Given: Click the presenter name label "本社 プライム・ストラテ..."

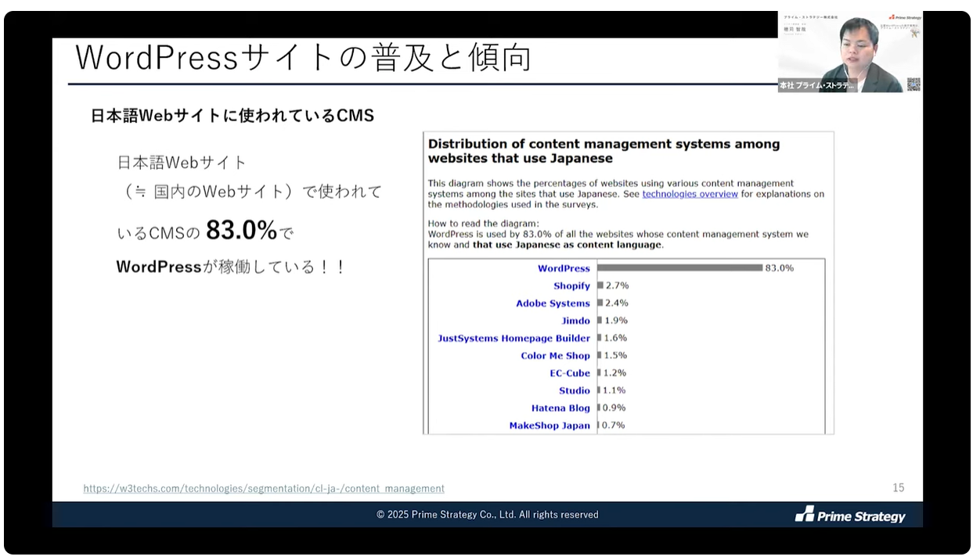Looking at the screenshot, I should [818, 85].
